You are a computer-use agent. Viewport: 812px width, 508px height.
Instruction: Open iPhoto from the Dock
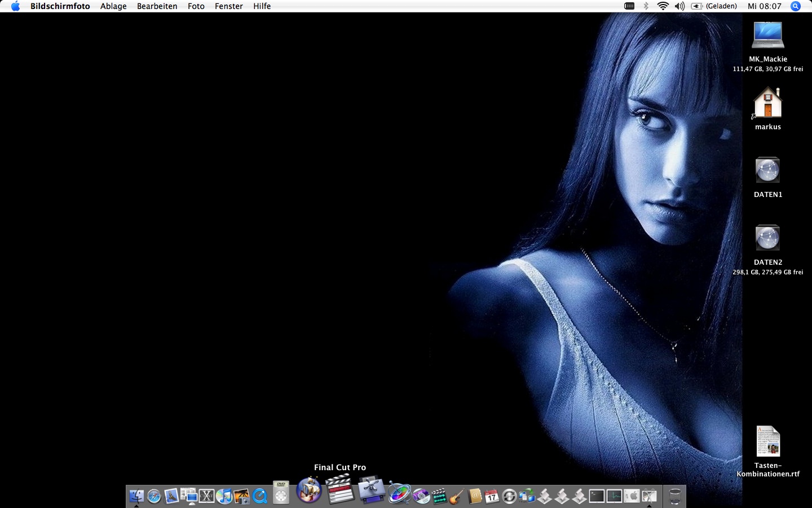(241, 496)
